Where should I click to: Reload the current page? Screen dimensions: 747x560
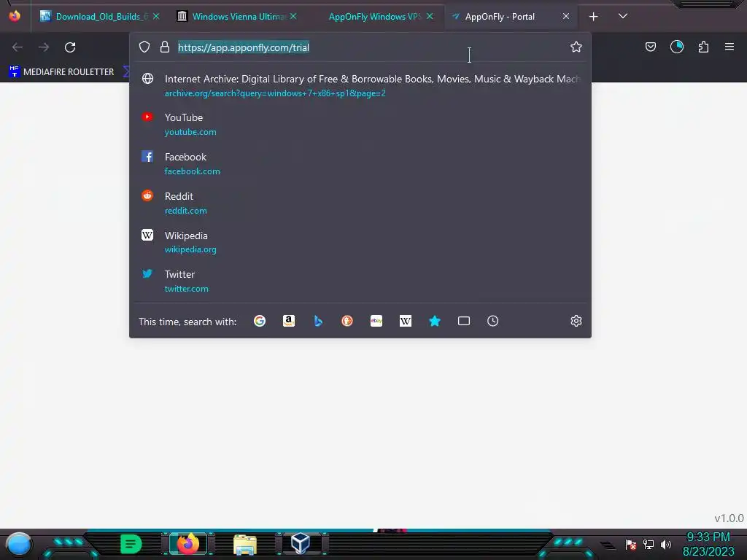70,47
